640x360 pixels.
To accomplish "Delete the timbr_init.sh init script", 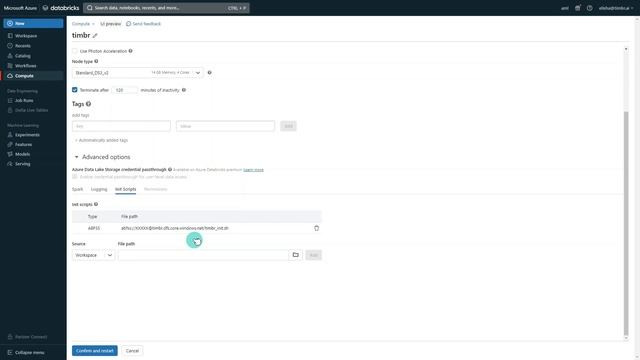I will (316, 228).
